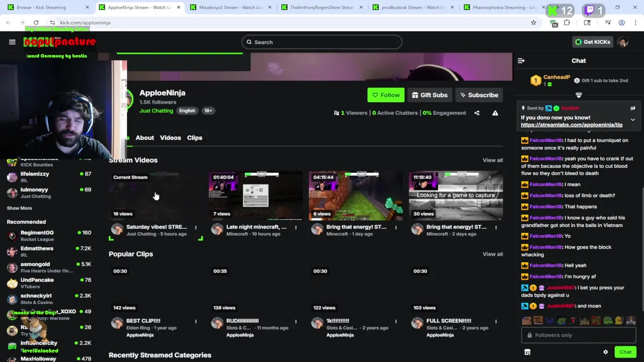This screenshot has height=362, width=644.
Task: Click the address bar URL kick.com/apploeninja
Action: click(x=85, y=23)
